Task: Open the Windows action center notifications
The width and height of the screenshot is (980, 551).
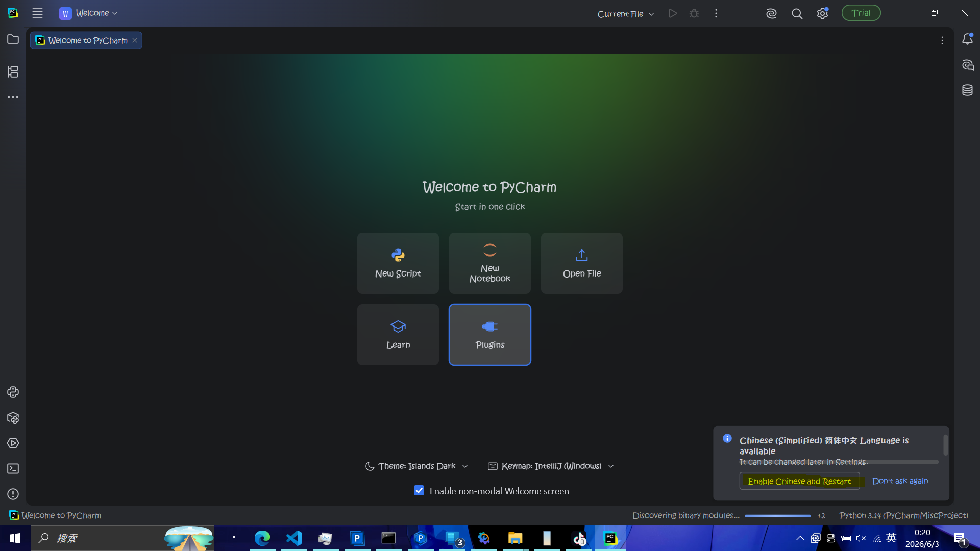Action: point(961,538)
